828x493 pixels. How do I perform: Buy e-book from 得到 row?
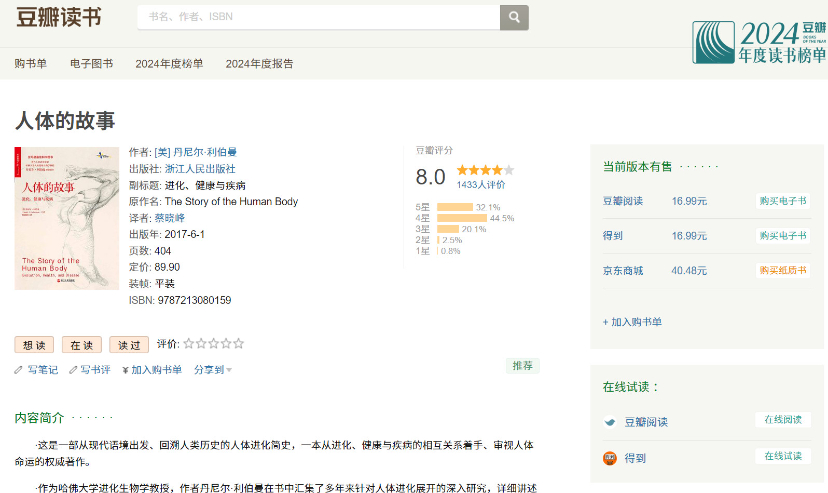click(x=783, y=236)
